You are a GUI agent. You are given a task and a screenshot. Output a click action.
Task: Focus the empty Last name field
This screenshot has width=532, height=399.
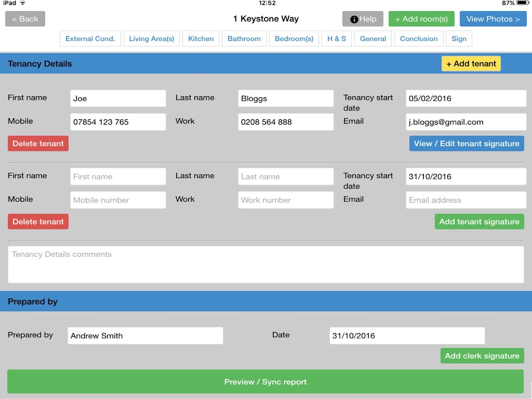(x=286, y=177)
